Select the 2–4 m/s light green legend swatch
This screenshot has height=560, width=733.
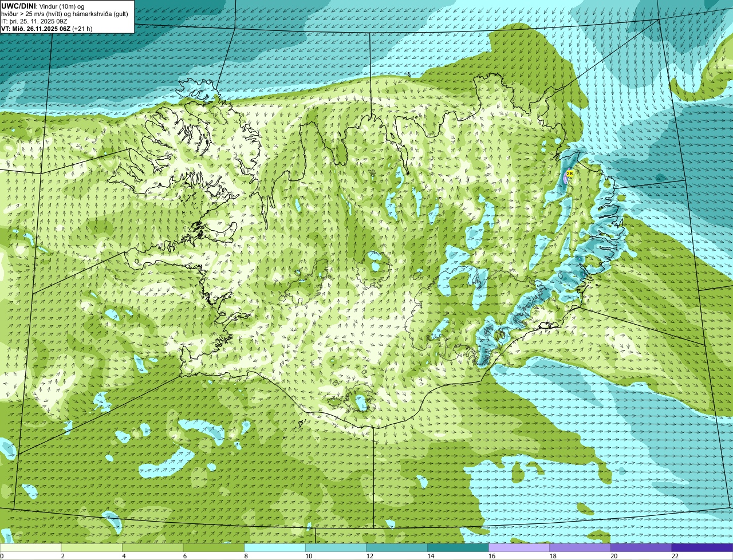click(x=92, y=547)
